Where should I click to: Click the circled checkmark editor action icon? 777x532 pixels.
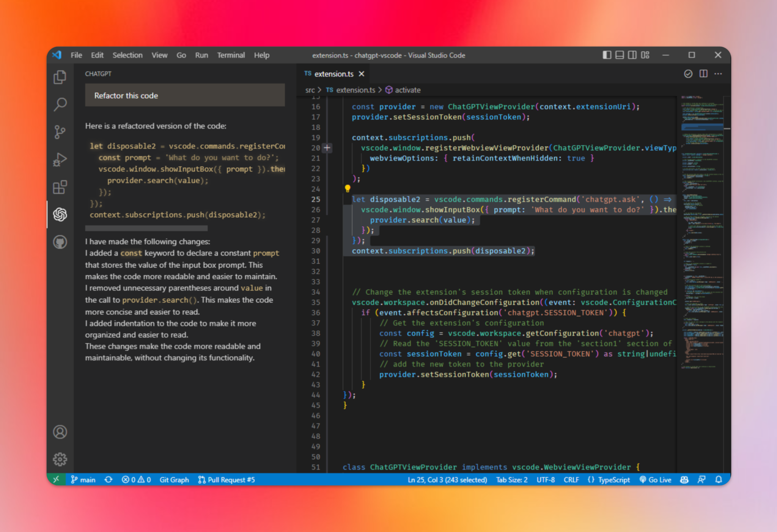point(688,74)
